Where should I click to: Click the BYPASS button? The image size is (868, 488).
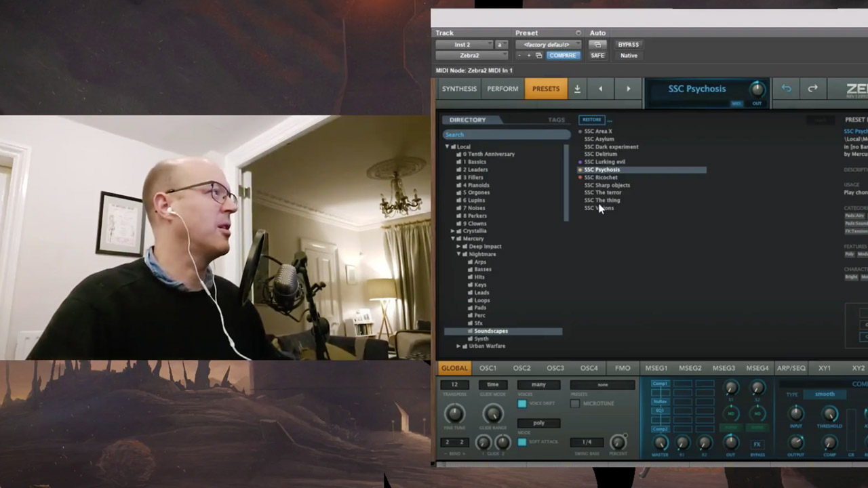pyautogui.click(x=628, y=45)
